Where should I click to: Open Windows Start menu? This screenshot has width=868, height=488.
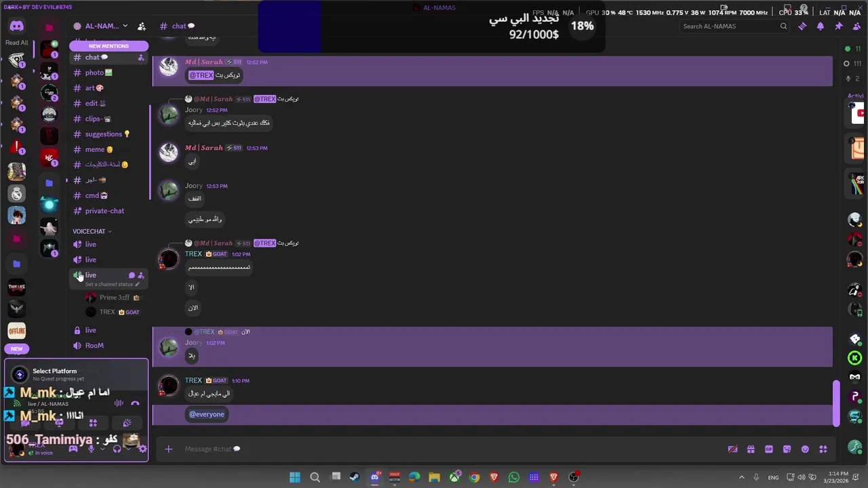294,477
